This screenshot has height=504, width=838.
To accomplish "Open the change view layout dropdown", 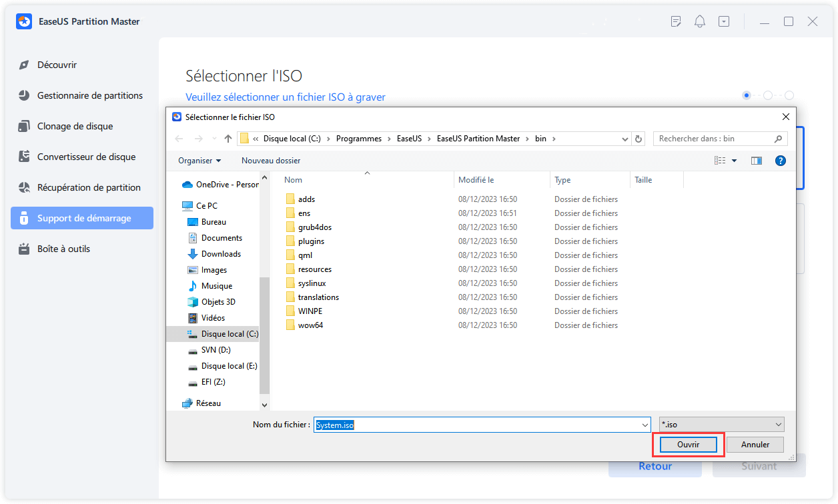I will [x=734, y=161].
